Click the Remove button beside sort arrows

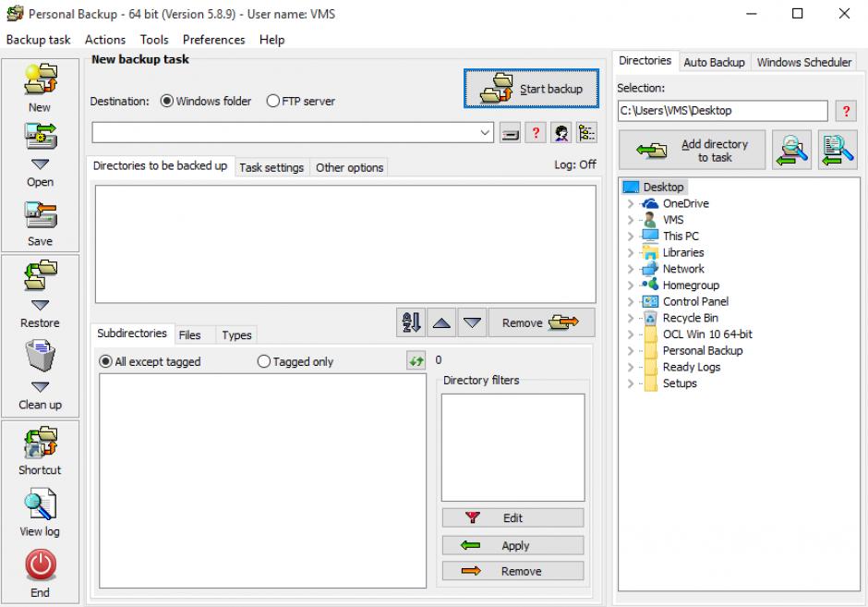click(541, 322)
